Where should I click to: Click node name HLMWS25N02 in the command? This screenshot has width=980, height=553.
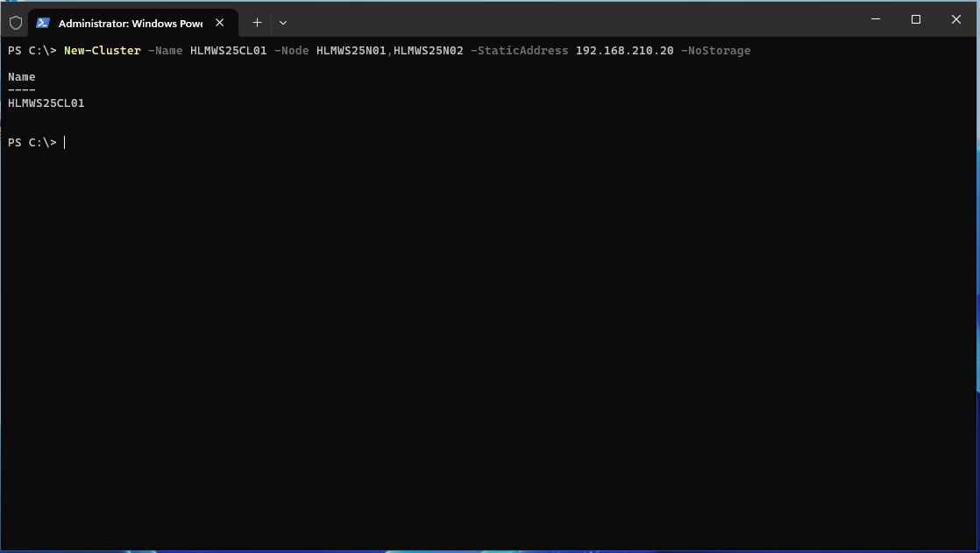pos(428,51)
